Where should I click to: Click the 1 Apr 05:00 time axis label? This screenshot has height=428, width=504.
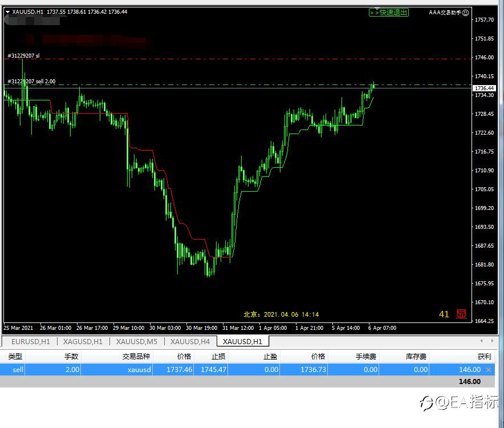pos(273,328)
